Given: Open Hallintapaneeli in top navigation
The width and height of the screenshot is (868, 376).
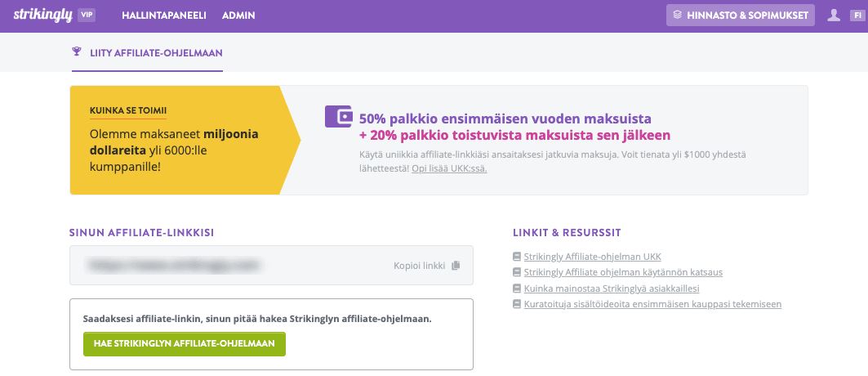Looking at the screenshot, I should (163, 16).
